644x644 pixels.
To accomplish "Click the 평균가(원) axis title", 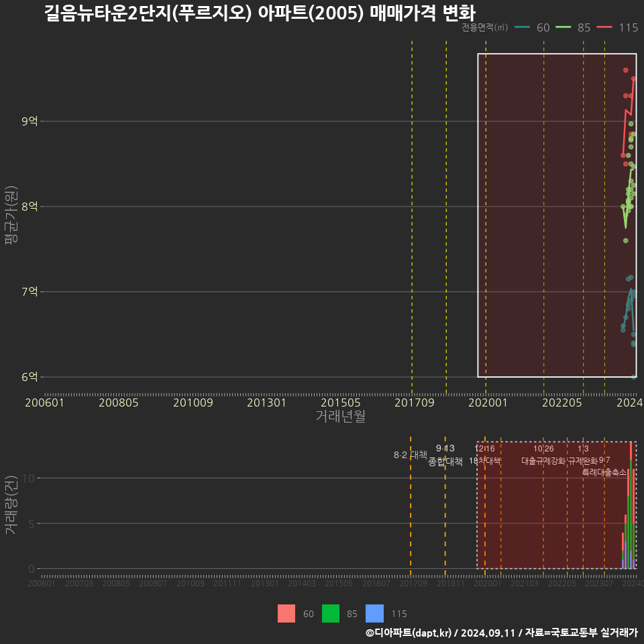I will (x=11, y=215).
